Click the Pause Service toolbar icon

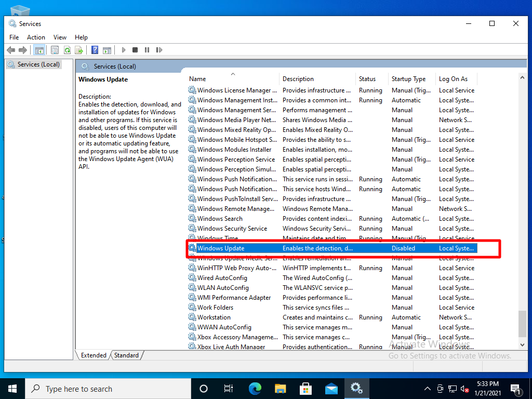pyautogui.click(x=147, y=50)
